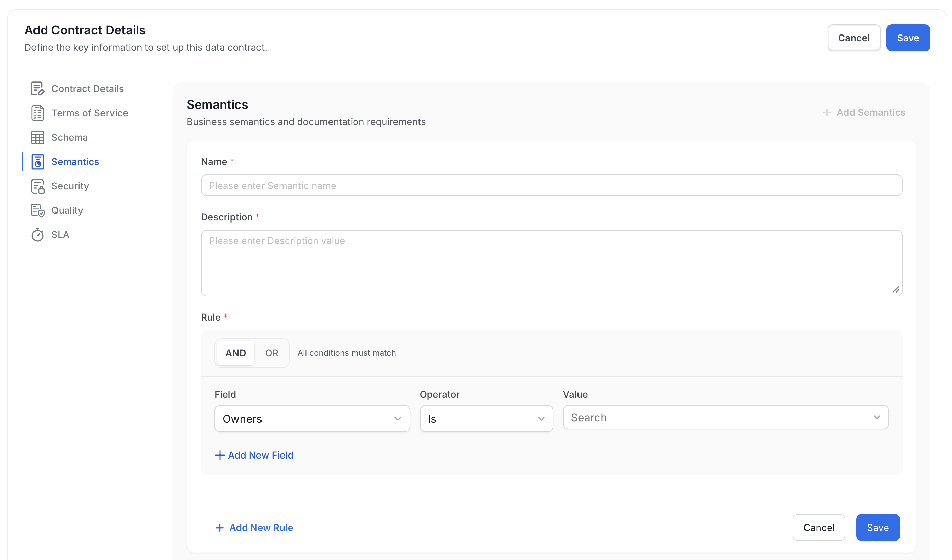This screenshot has width=952, height=560.
Task: Select the AND condition toggle
Action: 236,353
